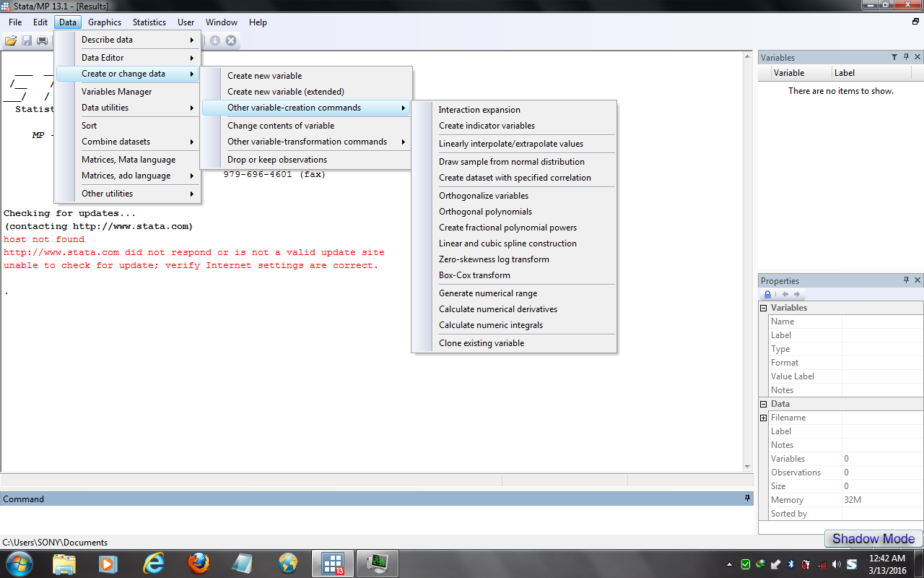Click the Name value field in Properties

point(882,322)
